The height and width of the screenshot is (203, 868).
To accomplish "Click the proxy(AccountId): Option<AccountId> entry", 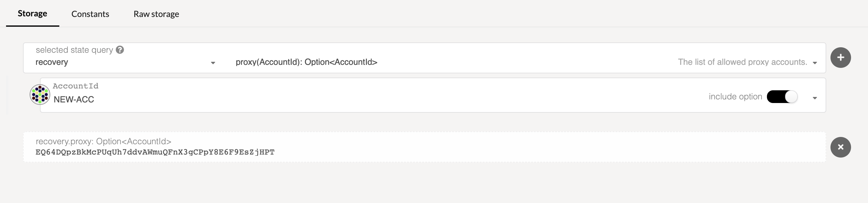I will click(306, 62).
